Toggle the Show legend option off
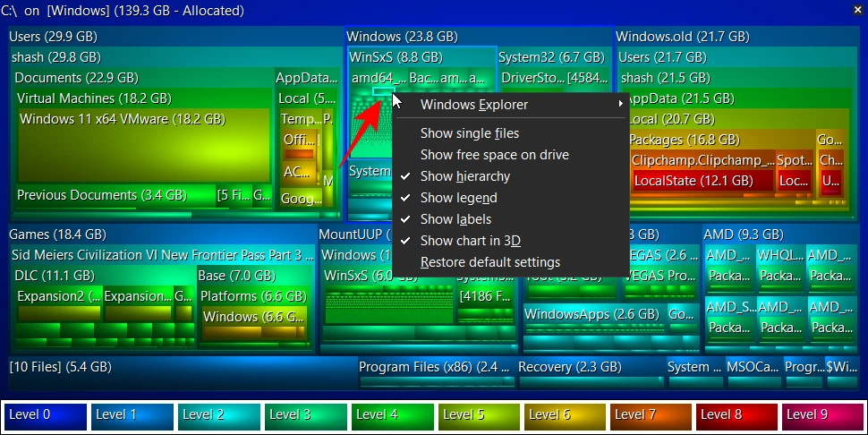The height and width of the screenshot is (435, 868). (x=458, y=198)
